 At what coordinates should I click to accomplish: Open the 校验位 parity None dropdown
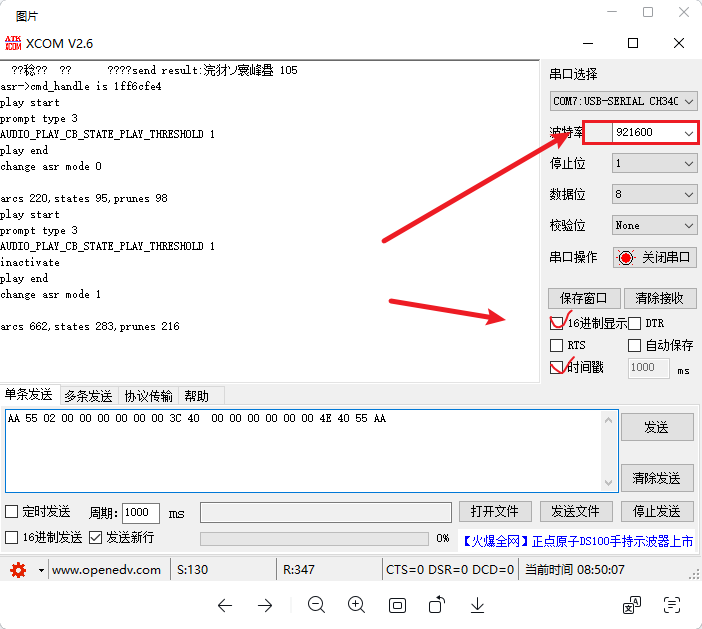pos(654,225)
